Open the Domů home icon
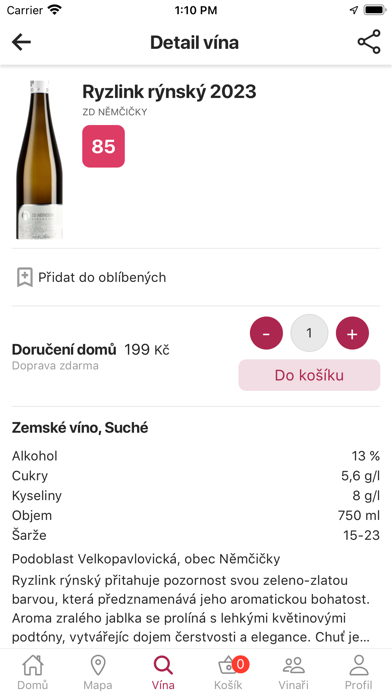The height and width of the screenshot is (696, 392). [33, 666]
